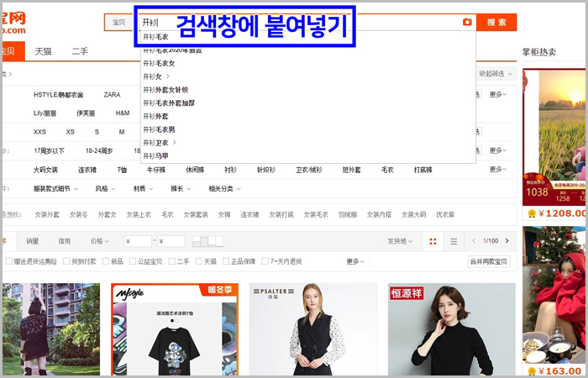Check the 新品 checkbox

(106, 261)
